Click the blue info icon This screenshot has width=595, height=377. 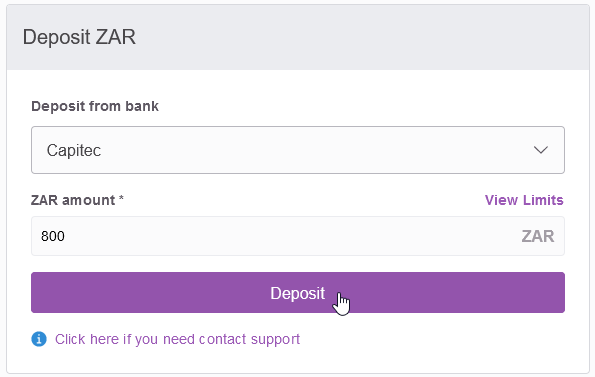(39, 339)
